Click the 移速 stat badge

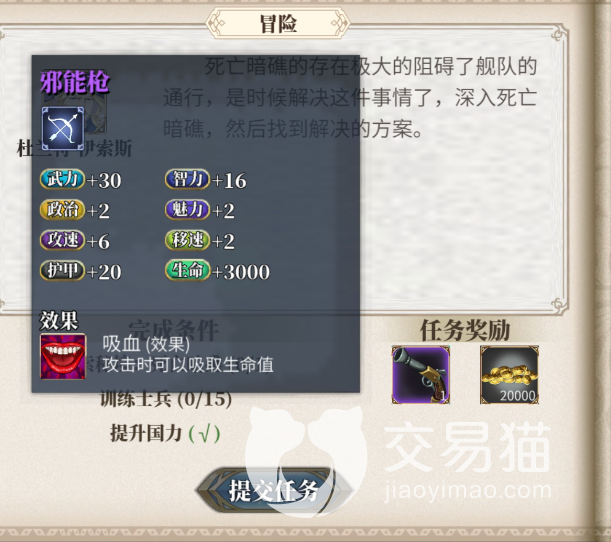pyautogui.click(x=187, y=240)
